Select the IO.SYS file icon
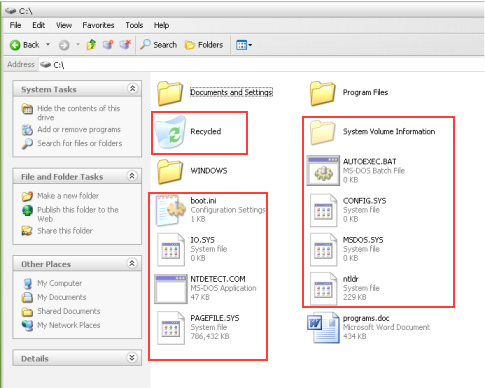 pyautogui.click(x=171, y=250)
